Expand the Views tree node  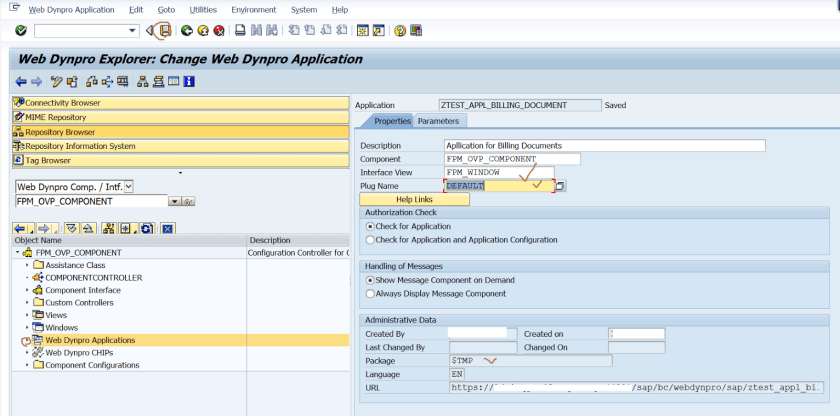(x=27, y=314)
